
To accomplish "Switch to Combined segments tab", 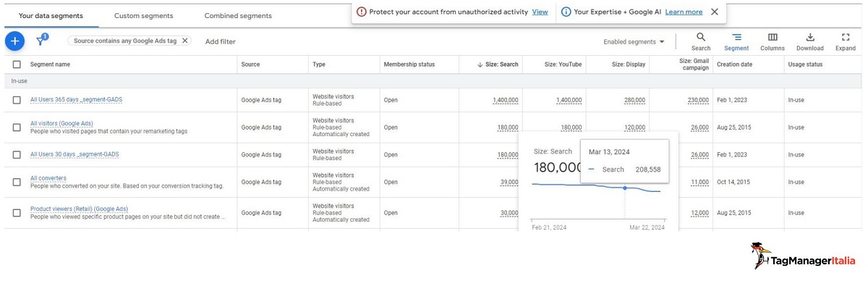I will pos(238,15).
